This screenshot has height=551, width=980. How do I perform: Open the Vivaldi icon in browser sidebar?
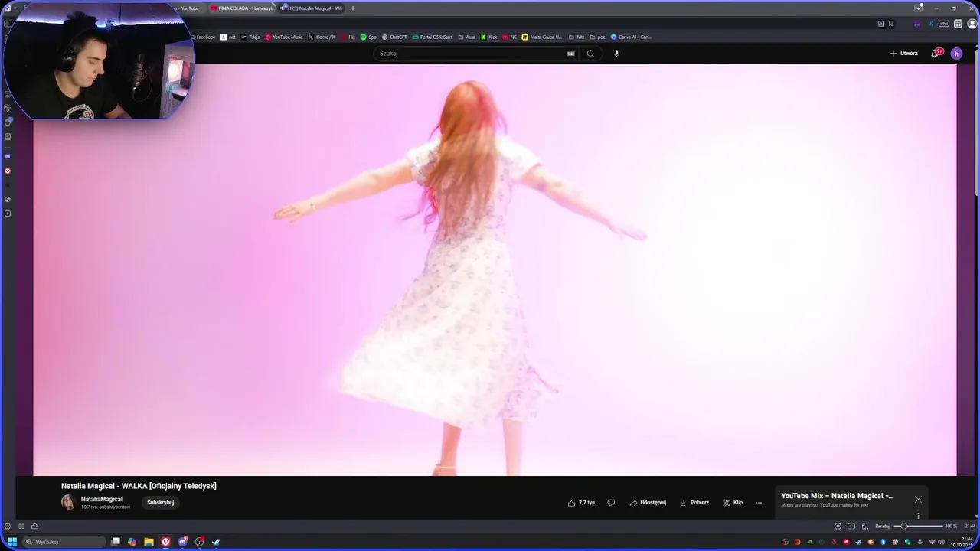pos(8,171)
